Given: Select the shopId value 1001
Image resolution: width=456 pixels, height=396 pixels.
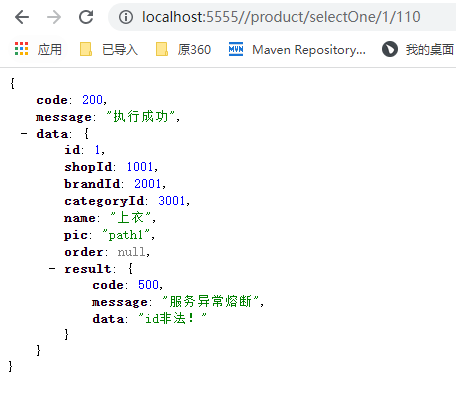Looking at the screenshot, I should (x=140, y=167).
